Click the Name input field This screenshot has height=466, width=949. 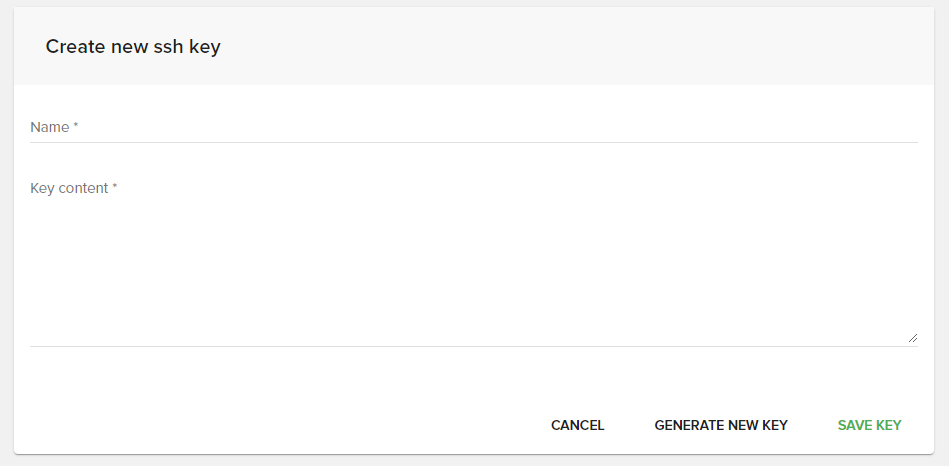474,128
